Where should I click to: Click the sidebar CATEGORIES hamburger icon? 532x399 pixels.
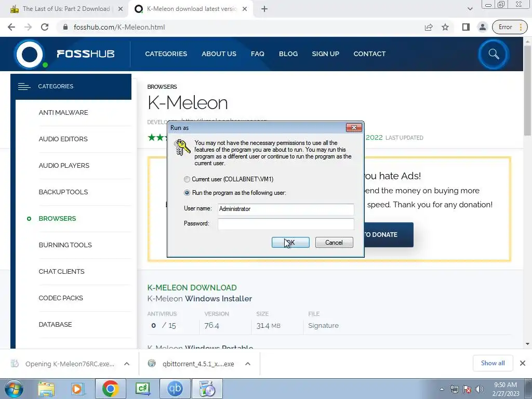pos(24,87)
